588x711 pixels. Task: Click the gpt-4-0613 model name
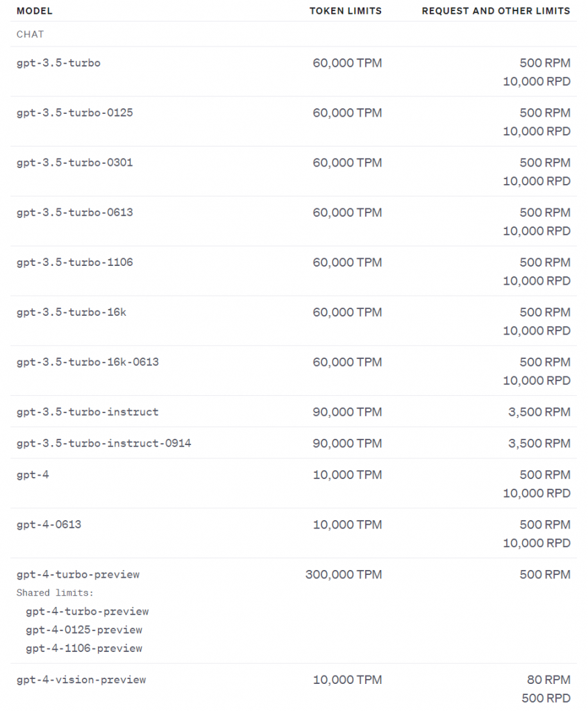(49, 525)
